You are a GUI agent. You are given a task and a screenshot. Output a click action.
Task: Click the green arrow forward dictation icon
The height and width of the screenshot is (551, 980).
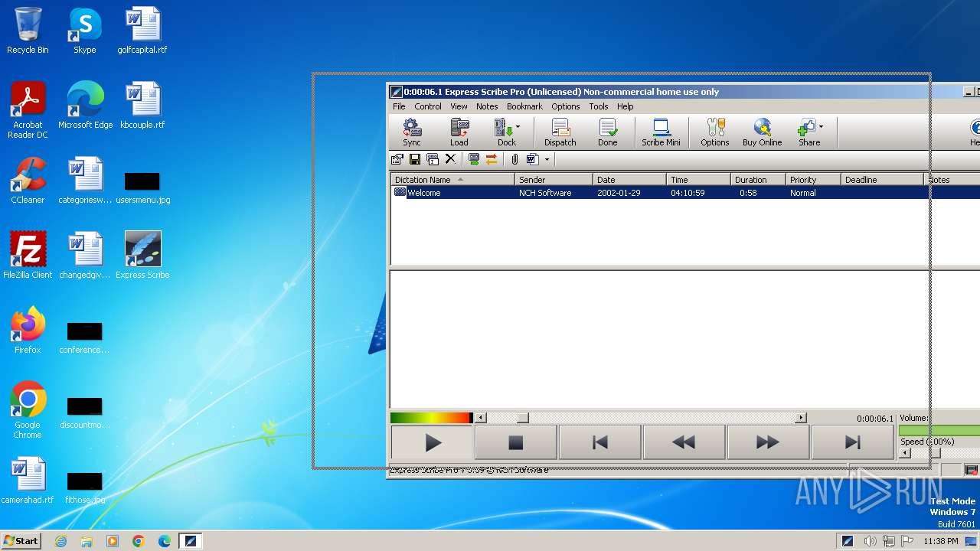(x=474, y=159)
